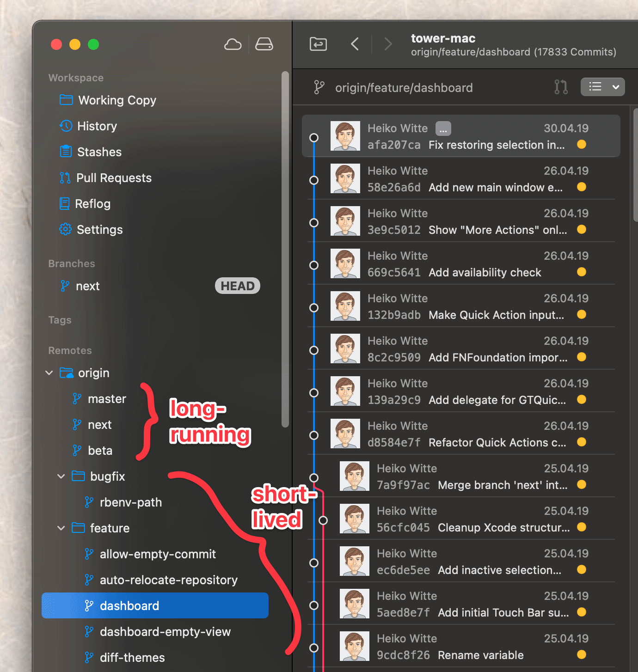The height and width of the screenshot is (672, 638).
Task: Click the pull request icon in branch header
Action: (x=561, y=87)
